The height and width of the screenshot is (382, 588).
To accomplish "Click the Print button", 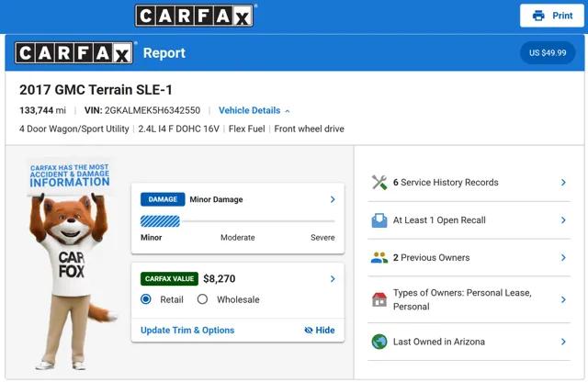I will (551, 16).
